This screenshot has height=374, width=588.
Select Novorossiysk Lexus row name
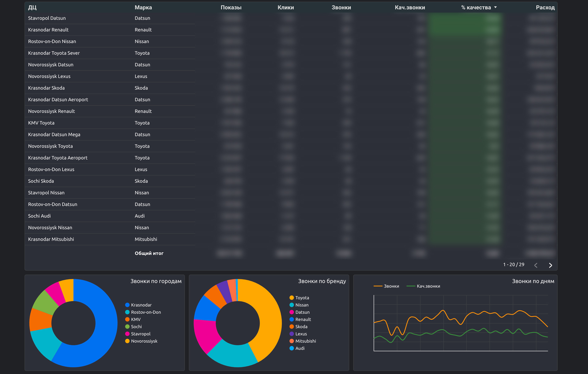click(49, 76)
